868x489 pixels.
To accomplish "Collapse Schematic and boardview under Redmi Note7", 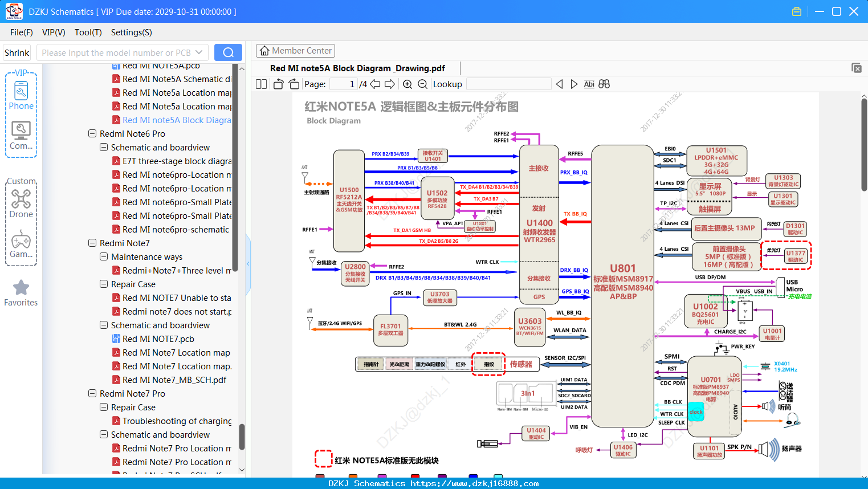I will 104,325.
